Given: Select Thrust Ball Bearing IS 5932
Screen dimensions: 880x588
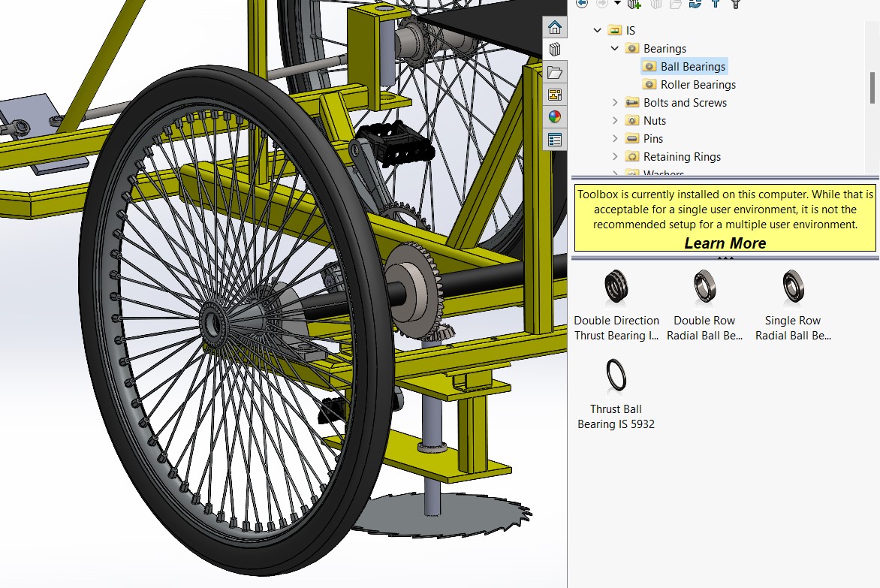Looking at the screenshot, I should tap(616, 394).
